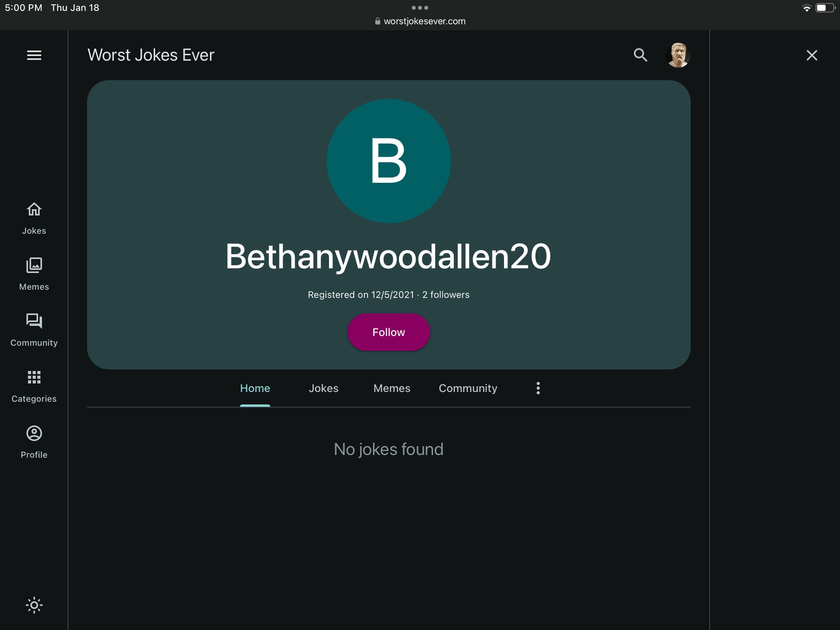Expand the three-dot more options menu
This screenshot has width=840, height=630.
538,388
